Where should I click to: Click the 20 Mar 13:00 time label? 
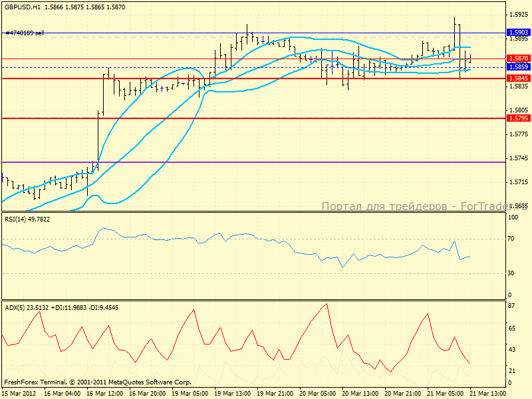[x=360, y=394]
